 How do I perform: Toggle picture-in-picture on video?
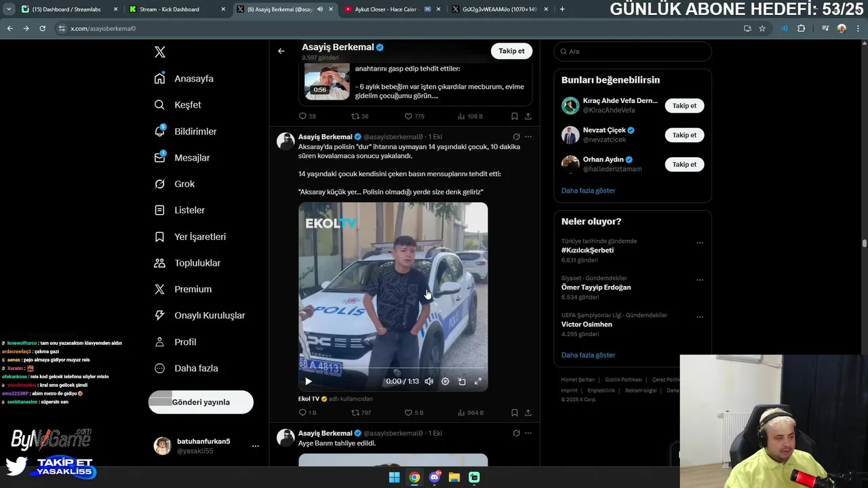[x=462, y=382]
